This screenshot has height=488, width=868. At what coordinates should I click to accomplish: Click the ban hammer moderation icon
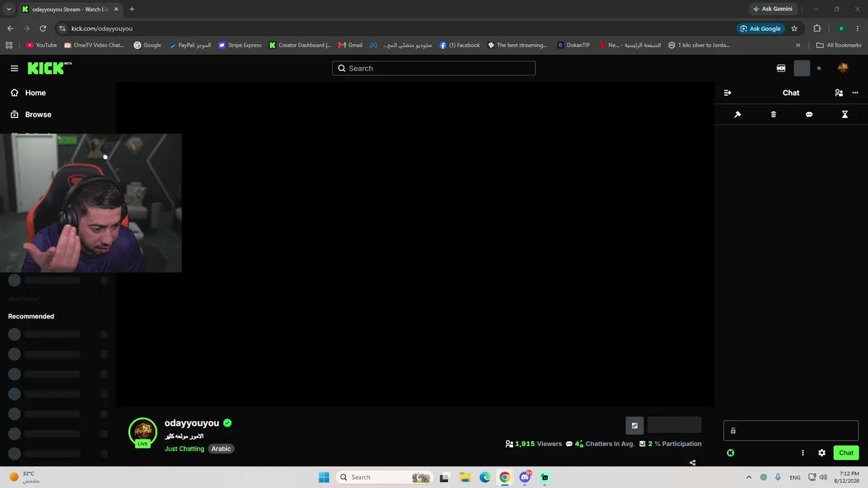[738, 115]
